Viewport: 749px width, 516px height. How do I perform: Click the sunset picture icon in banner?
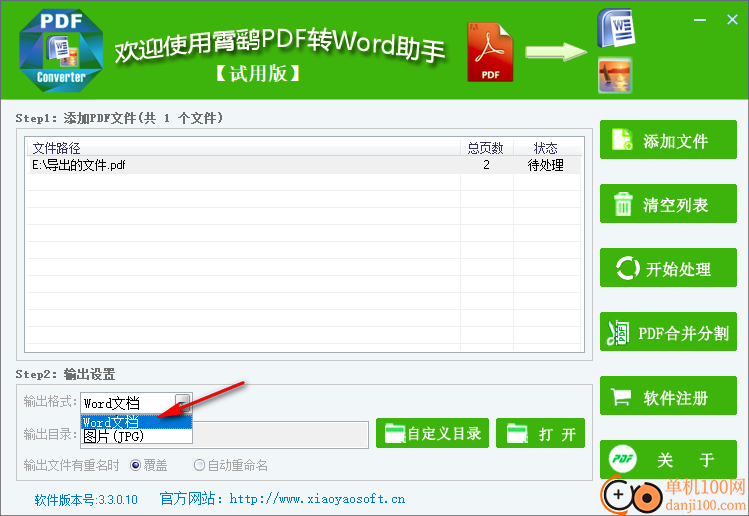615,75
